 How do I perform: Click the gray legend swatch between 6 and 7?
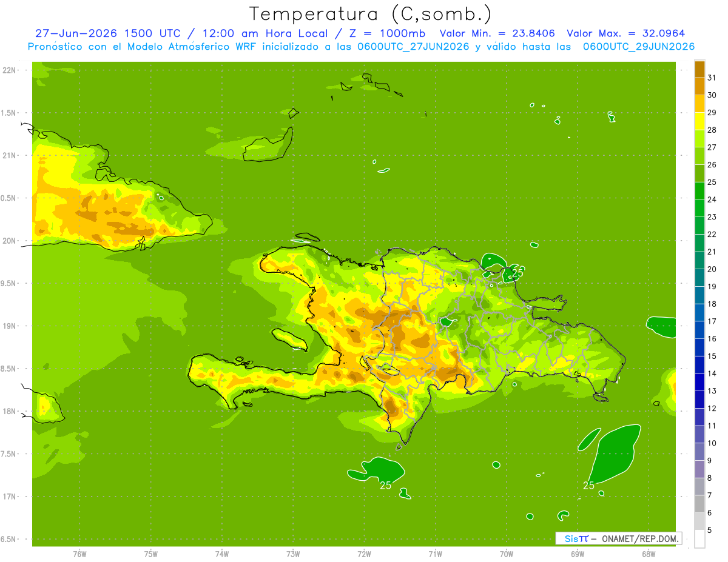[699, 504]
